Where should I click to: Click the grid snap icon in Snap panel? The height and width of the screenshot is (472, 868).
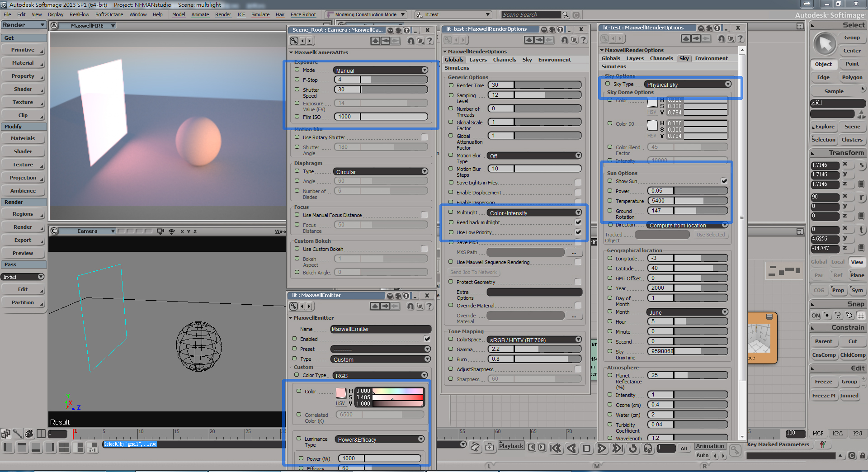pyautogui.click(x=861, y=316)
